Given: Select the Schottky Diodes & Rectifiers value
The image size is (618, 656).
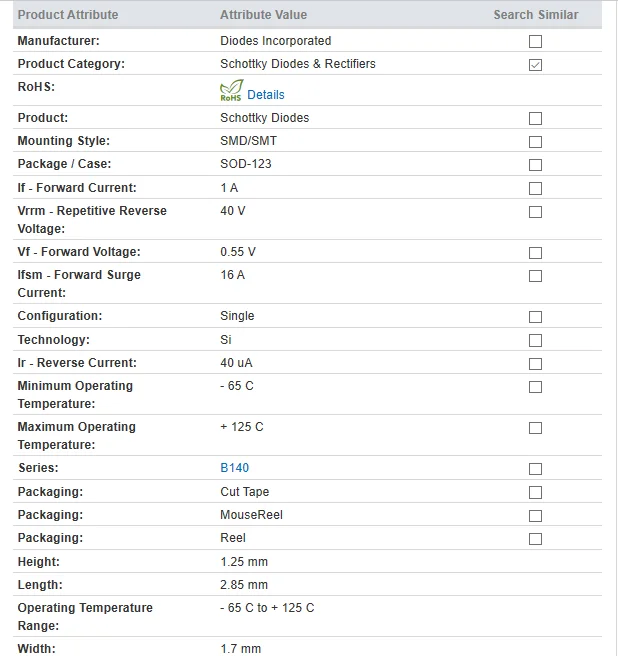Looking at the screenshot, I should click(x=298, y=64).
